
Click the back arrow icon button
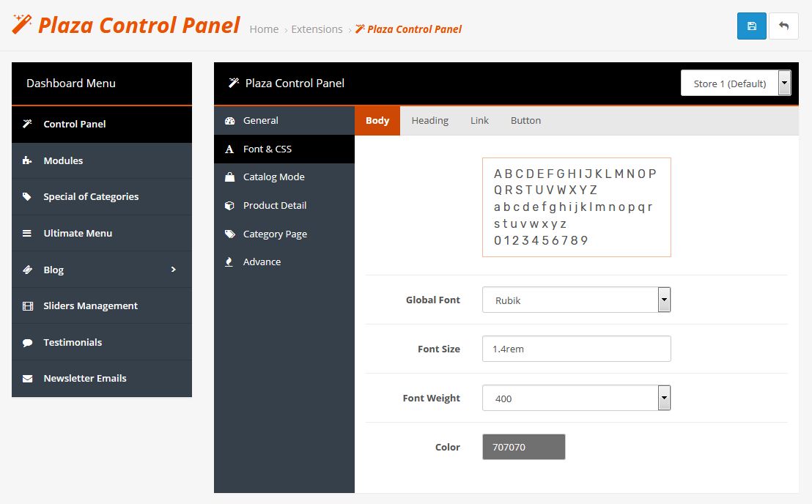(x=783, y=26)
